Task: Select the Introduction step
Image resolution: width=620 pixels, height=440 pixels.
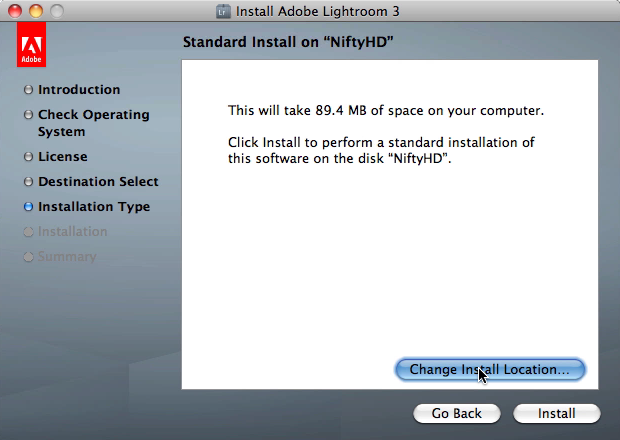Action: coord(79,90)
